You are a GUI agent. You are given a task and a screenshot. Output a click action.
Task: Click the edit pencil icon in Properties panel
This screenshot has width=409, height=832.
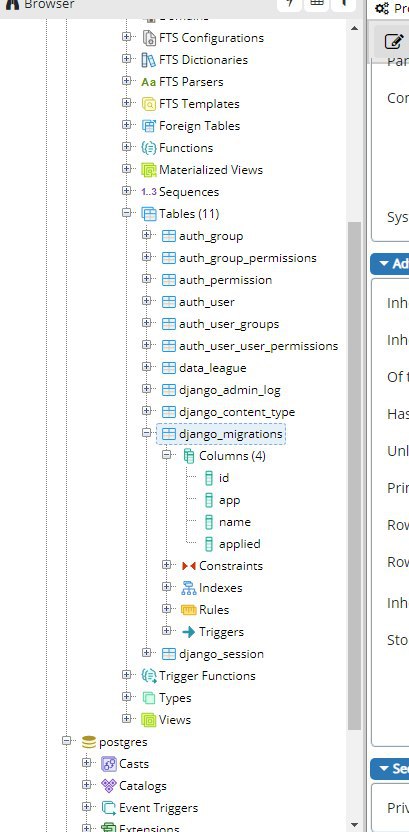pyautogui.click(x=393, y=41)
